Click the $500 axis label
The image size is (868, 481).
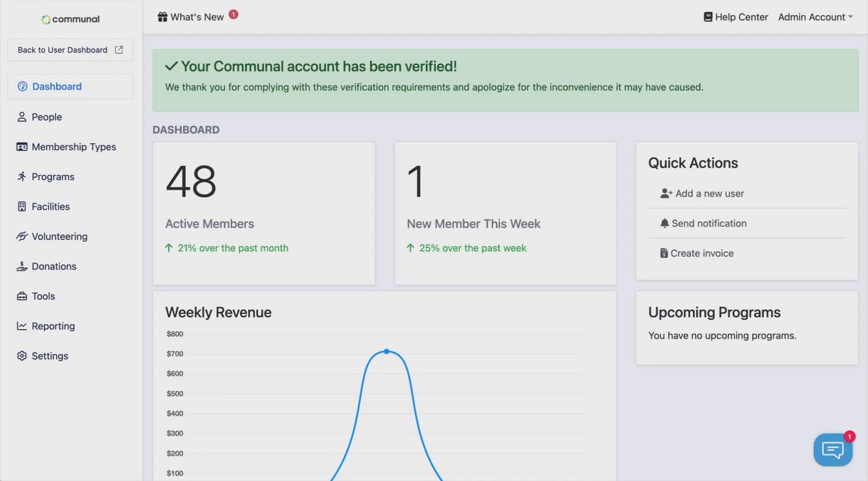pyautogui.click(x=175, y=393)
